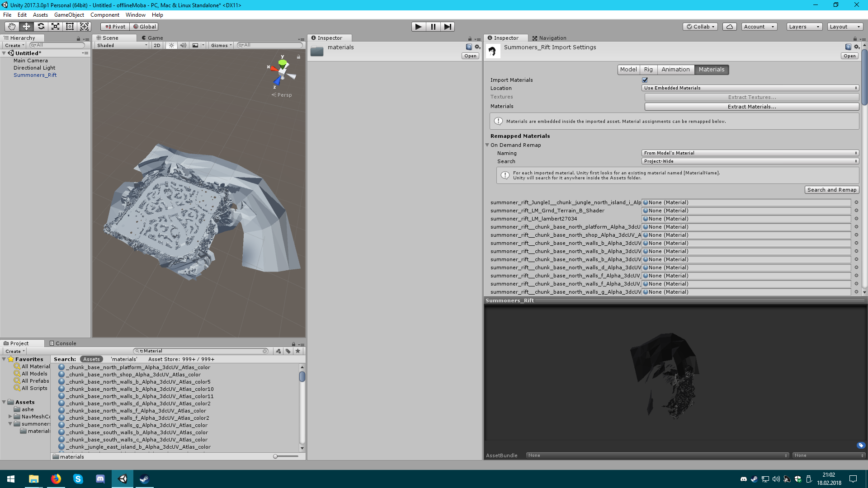868x488 pixels.
Task: Search by Label filter icon in Project
Action: coord(288,351)
